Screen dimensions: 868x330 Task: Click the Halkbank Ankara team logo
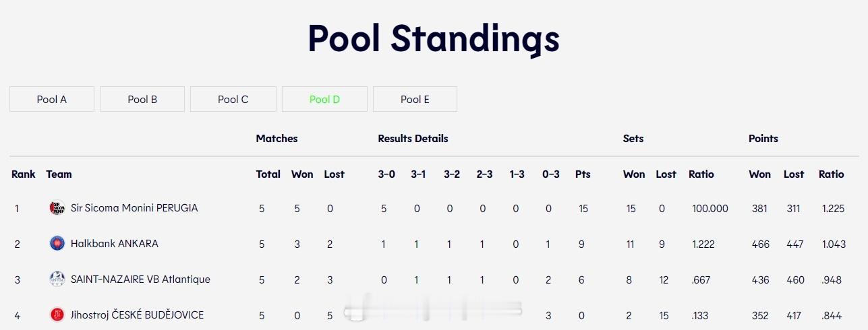pyautogui.click(x=57, y=243)
